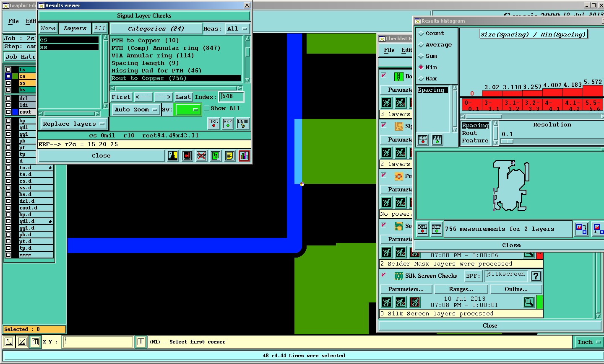Click the bottom-left corner selection tool icon
The image size is (604, 364).
[9, 342]
